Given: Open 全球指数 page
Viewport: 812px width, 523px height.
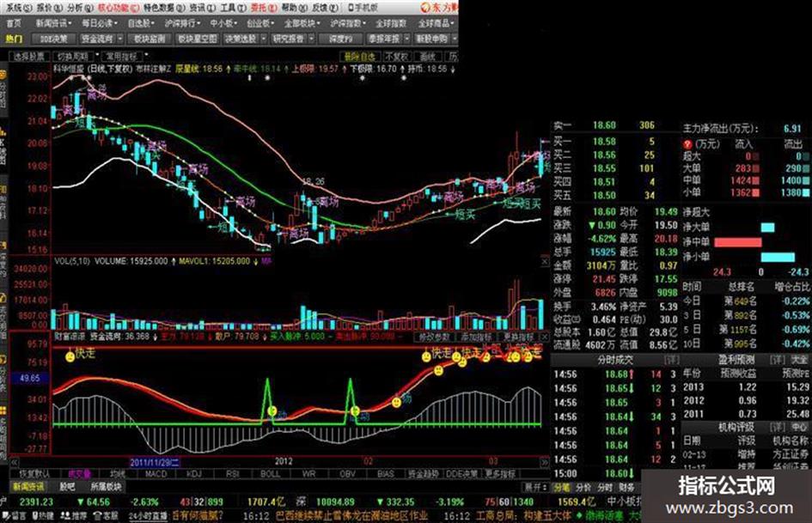Looking at the screenshot, I should [x=391, y=23].
